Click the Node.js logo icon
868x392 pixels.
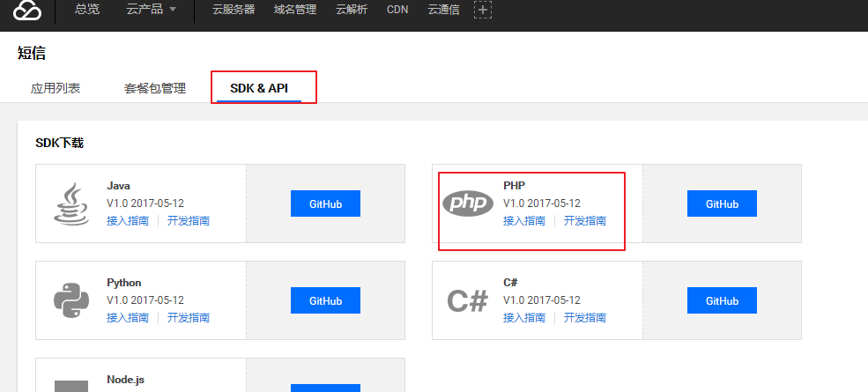(71, 386)
